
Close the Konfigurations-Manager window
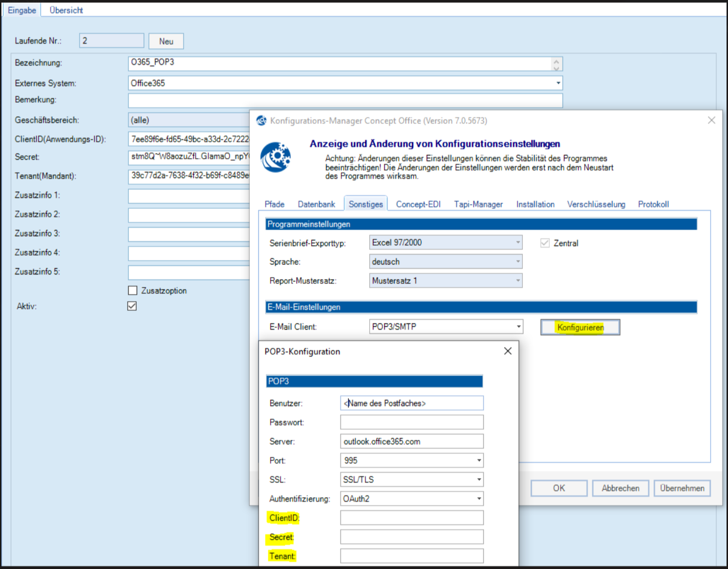711,120
